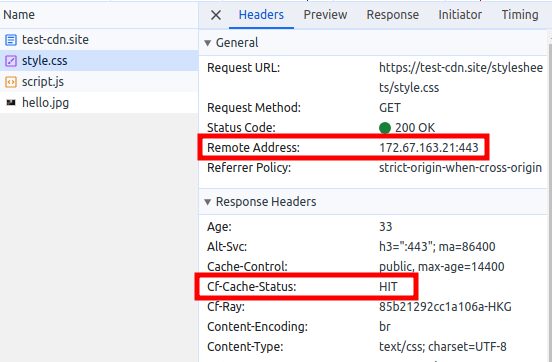Switch to the Timing tab
The height and width of the screenshot is (362, 552).
(x=520, y=15)
